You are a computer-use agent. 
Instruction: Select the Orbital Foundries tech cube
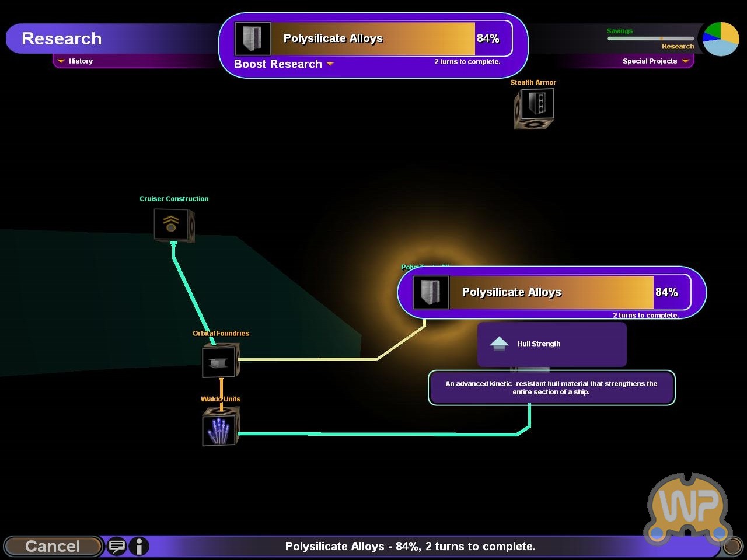[220, 361]
